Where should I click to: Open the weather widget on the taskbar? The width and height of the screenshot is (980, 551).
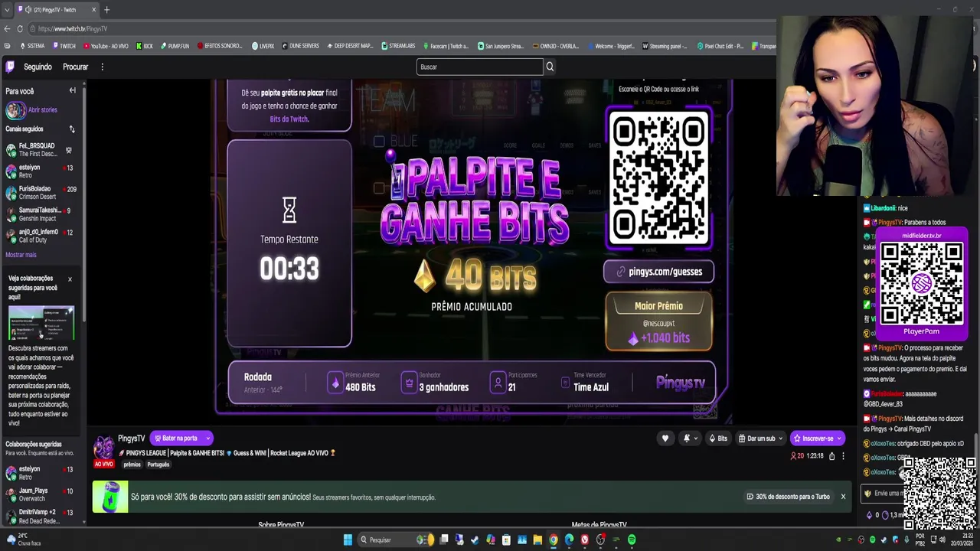23,540
